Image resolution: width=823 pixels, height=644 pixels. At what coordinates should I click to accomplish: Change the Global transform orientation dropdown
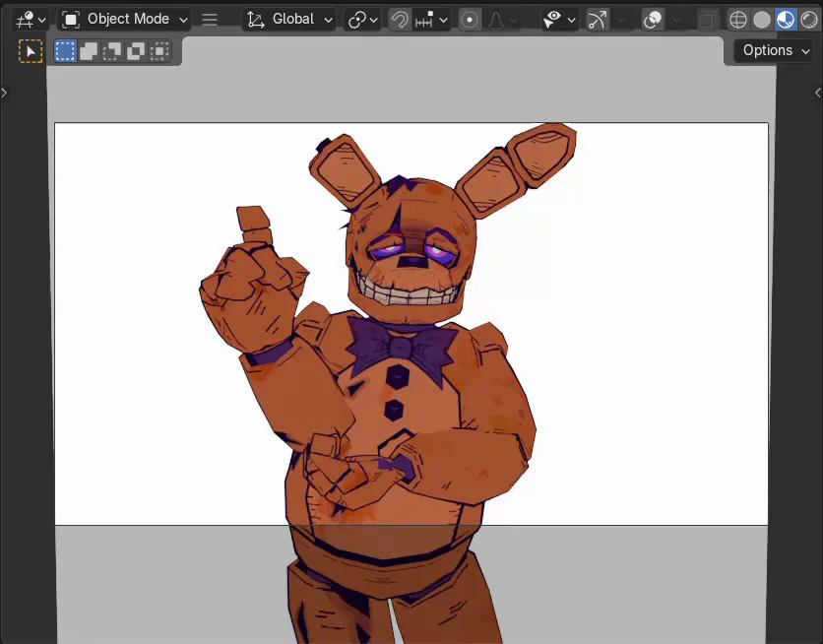(289, 20)
